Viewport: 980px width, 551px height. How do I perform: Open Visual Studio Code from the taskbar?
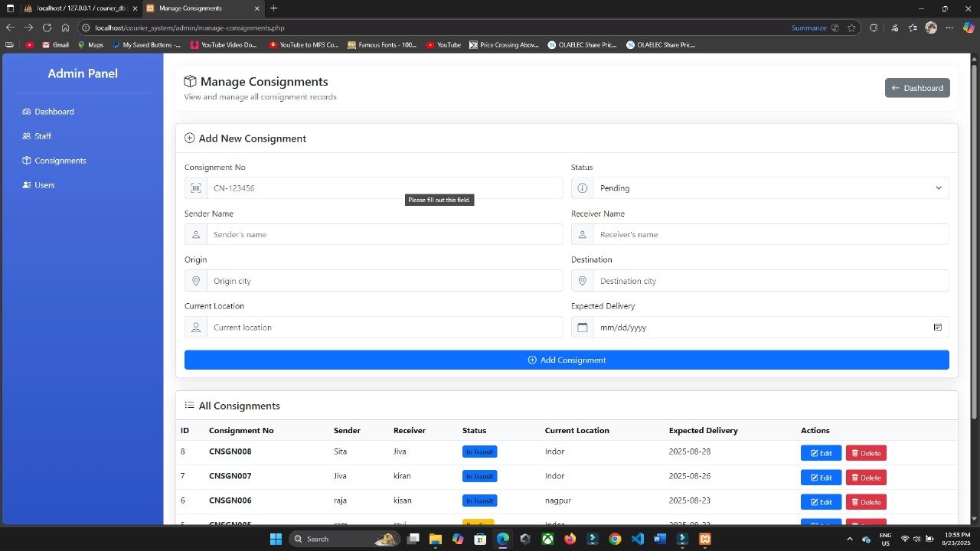[638, 539]
